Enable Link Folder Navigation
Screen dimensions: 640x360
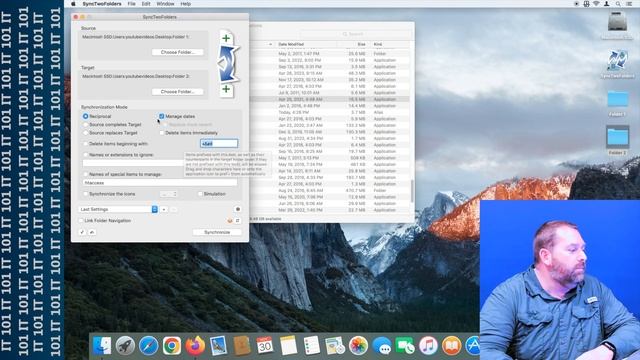point(81,220)
